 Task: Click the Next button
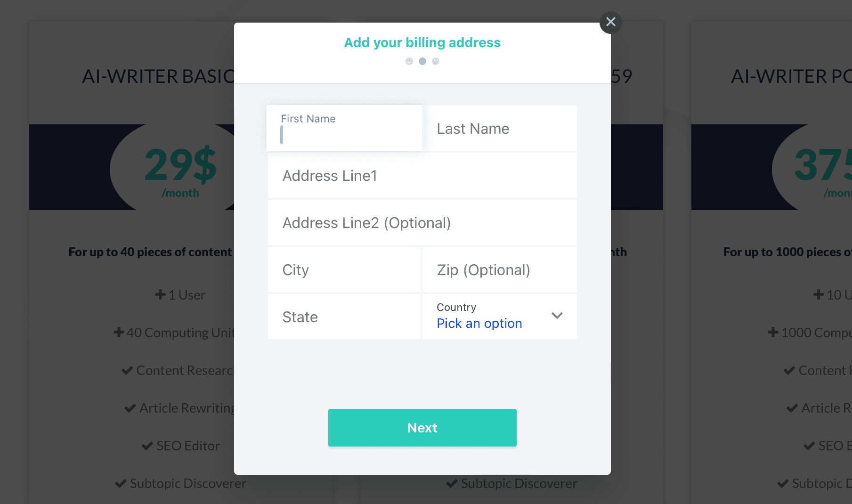click(x=422, y=428)
